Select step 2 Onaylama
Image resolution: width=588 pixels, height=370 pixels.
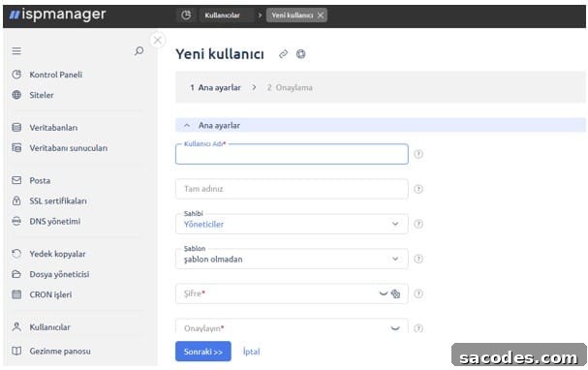click(x=290, y=88)
